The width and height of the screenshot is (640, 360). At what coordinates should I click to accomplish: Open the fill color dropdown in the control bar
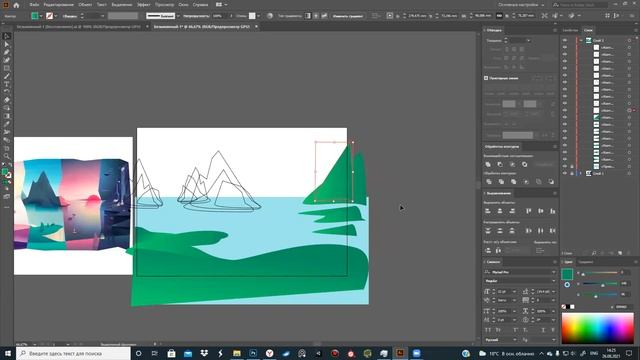click(x=41, y=16)
